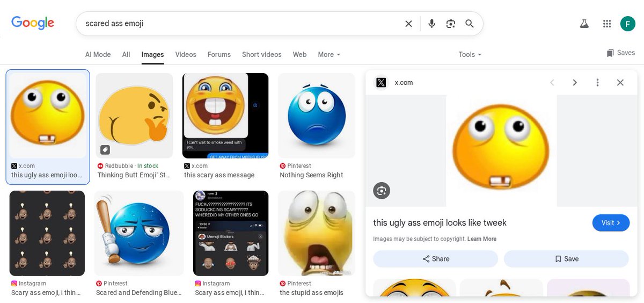Open Saves bookmark collection
The height and width of the screenshot is (303, 644).
pos(620,53)
